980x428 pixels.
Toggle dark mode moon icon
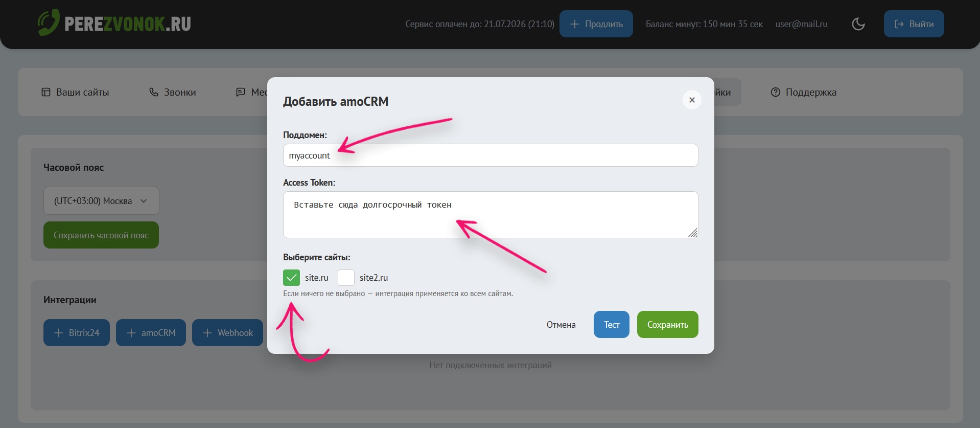[x=858, y=24]
